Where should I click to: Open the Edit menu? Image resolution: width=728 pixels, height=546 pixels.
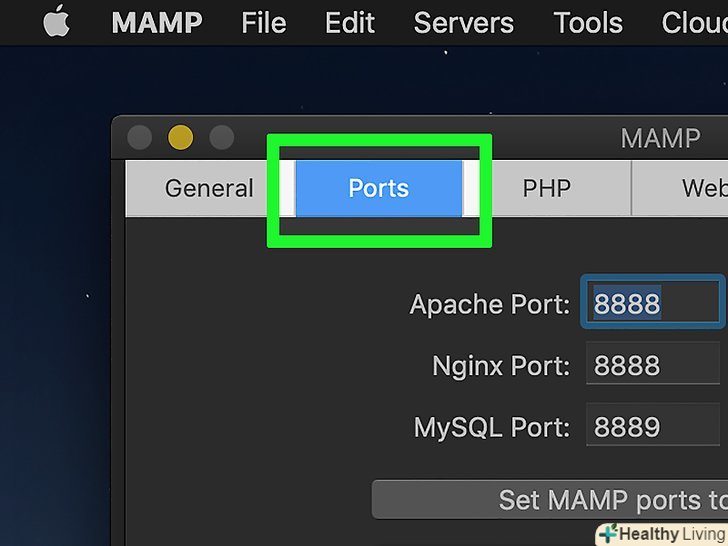(350, 22)
